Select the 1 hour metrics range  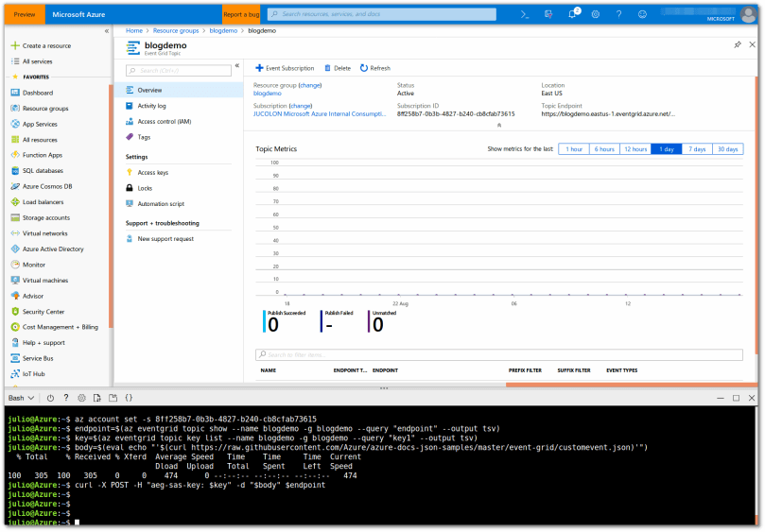tap(573, 149)
